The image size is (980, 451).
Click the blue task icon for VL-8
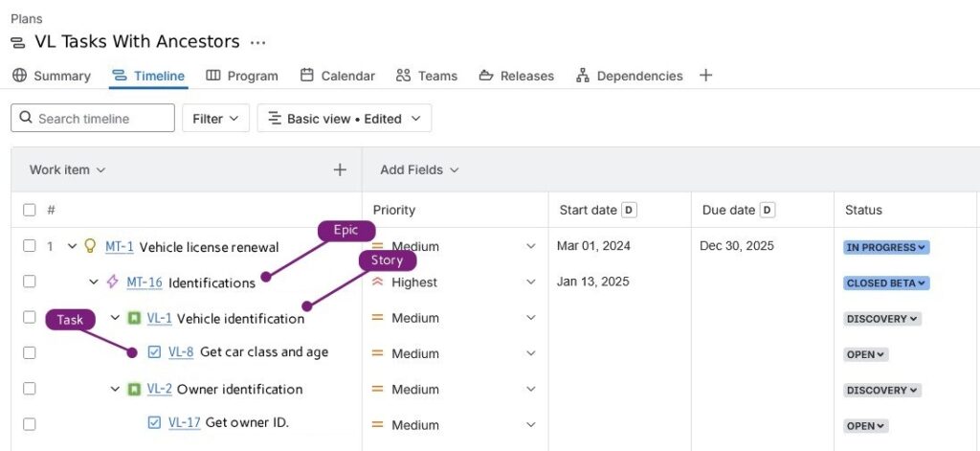(155, 352)
